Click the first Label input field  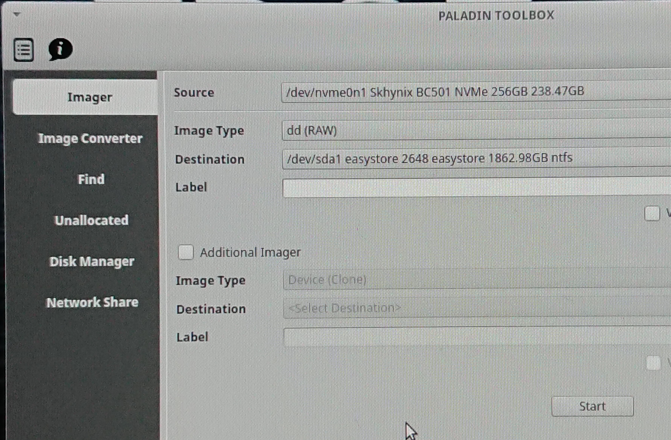477,187
